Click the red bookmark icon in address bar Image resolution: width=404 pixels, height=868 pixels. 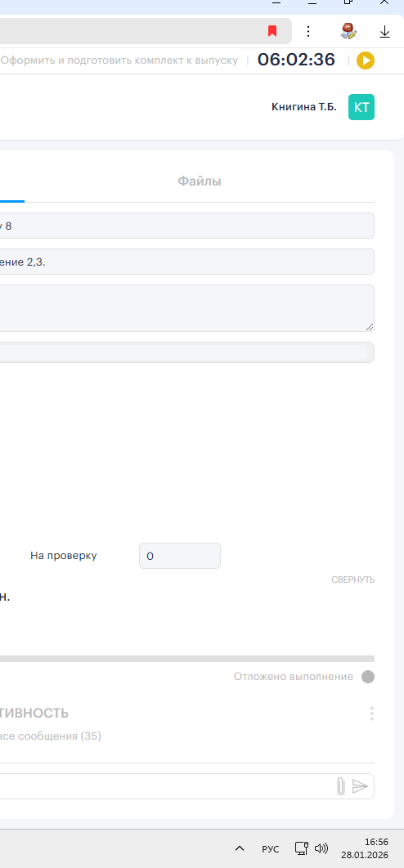272,31
